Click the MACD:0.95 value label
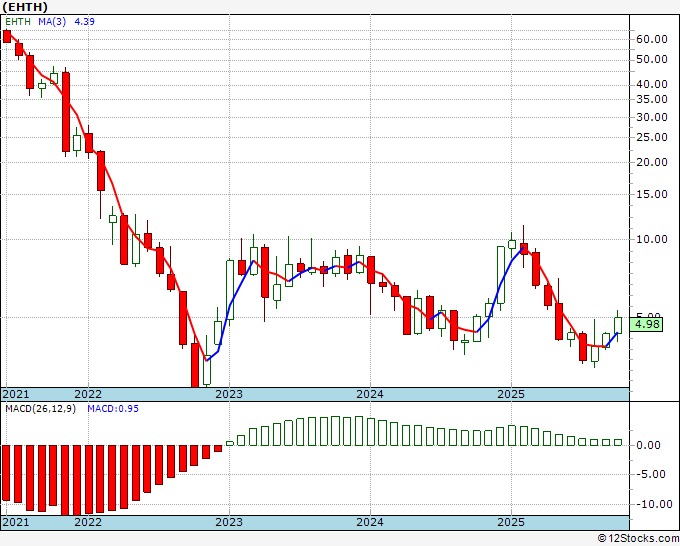Screen dimensions: 680x546 [113, 409]
